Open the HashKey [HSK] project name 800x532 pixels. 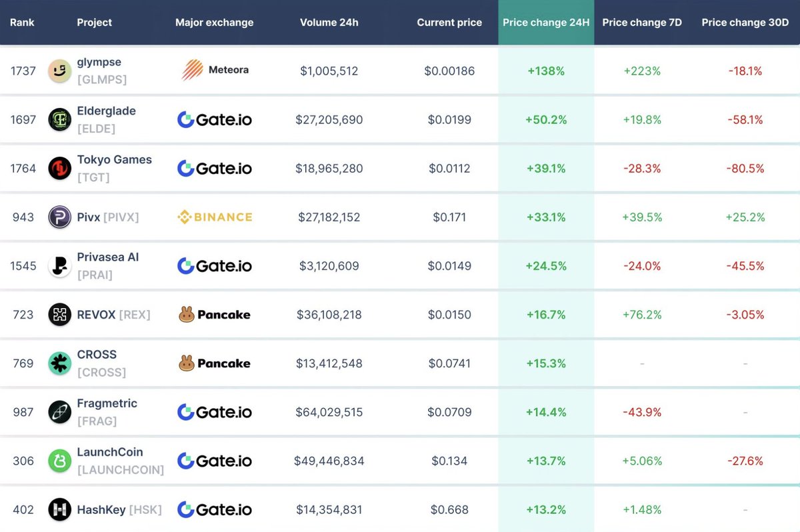[119, 509]
